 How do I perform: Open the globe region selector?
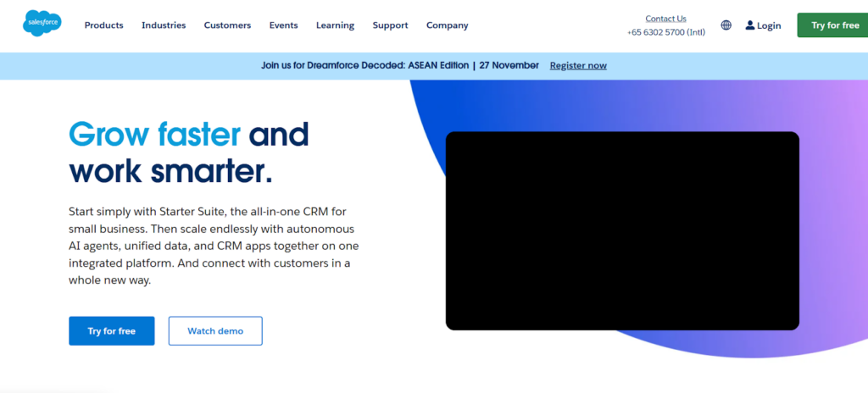(x=726, y=25)
